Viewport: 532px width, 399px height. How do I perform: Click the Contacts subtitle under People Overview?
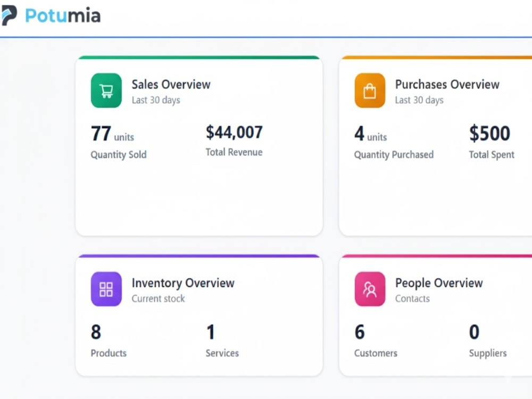click(x=413, y=298)
